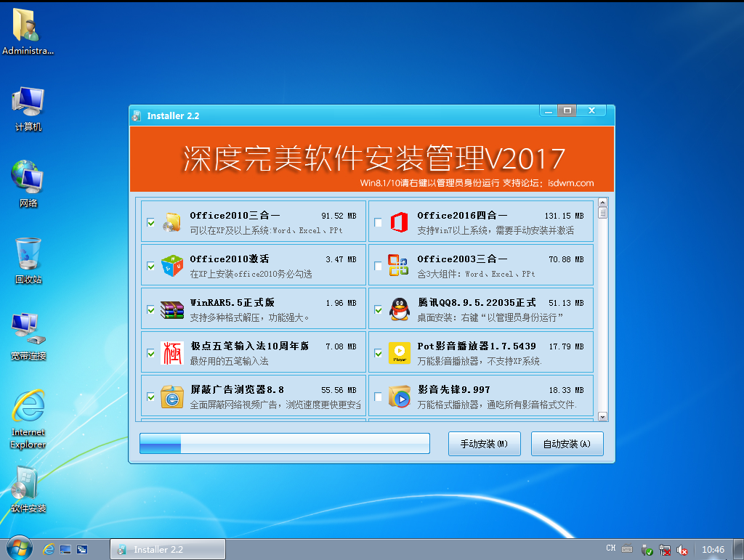This screenshot has height=560, width=744.
Task: Click the software list scroll up arrow
Action: pos(602,203)
